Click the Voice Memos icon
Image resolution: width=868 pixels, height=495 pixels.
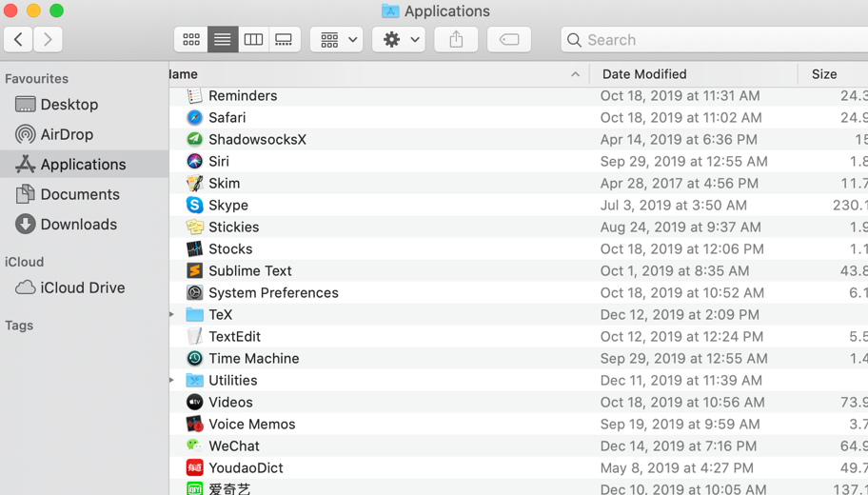point(194,424)
